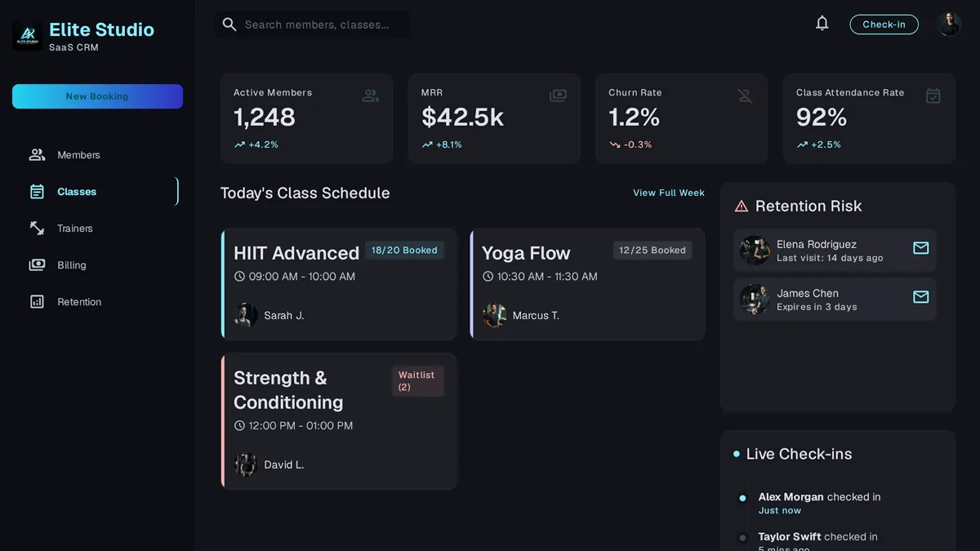Click the Active Members trending-up arrow

click(x=239, y=144)
